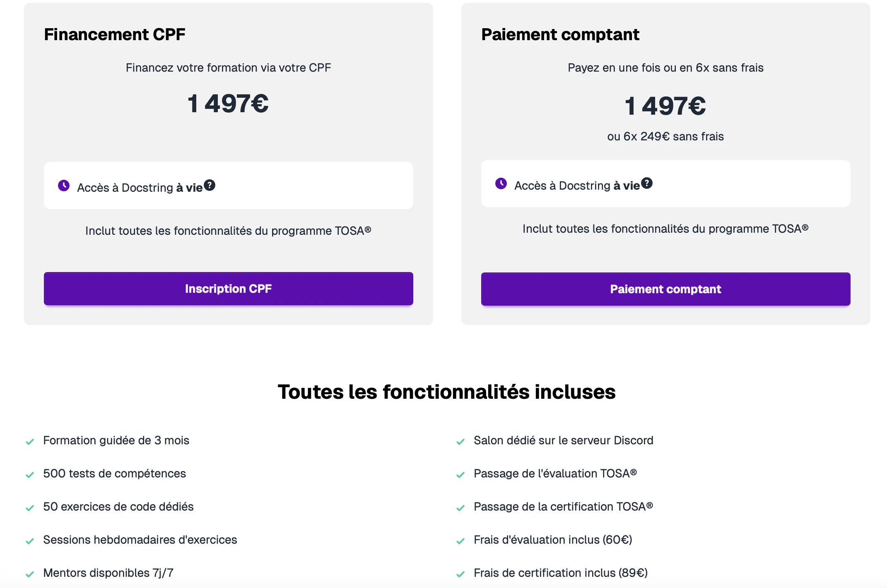Open help tooltip in Paiement comptant card
The height and width of the screenshot is (588, 887).
[647, 183]
